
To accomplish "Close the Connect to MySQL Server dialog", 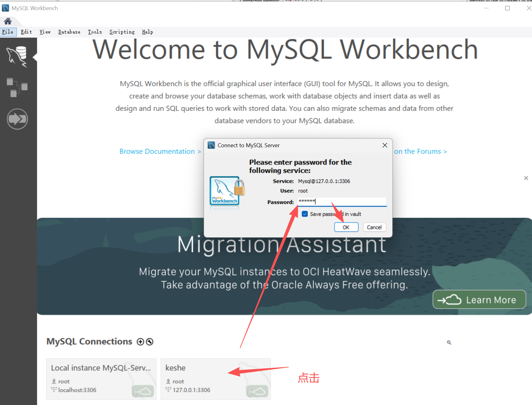I will (385, 145).
